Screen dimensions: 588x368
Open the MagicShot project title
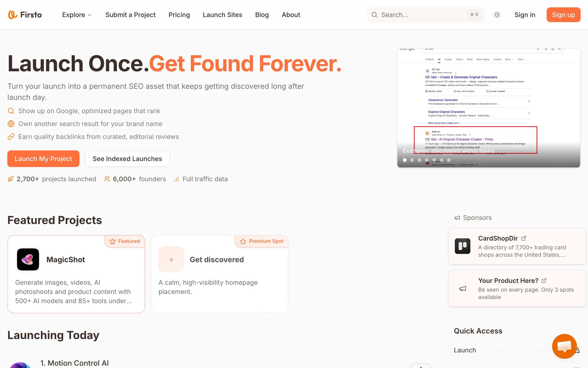tap(66, 260)
